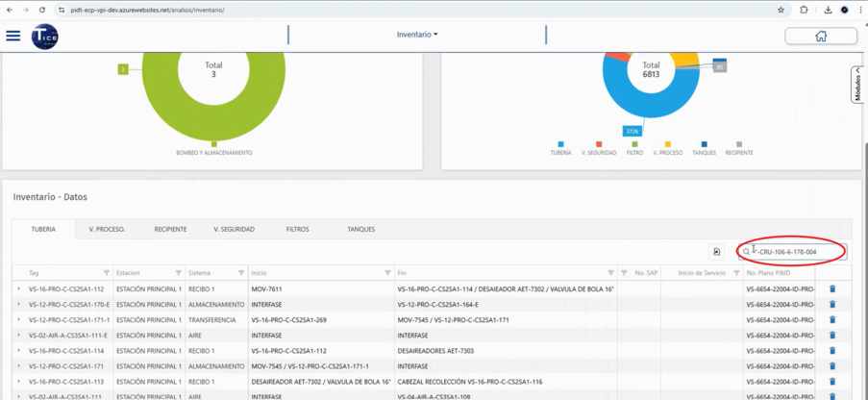Screen dimensions: 868x400
Task: Open the Inventario dropdown menu
Action: [417, 35]
